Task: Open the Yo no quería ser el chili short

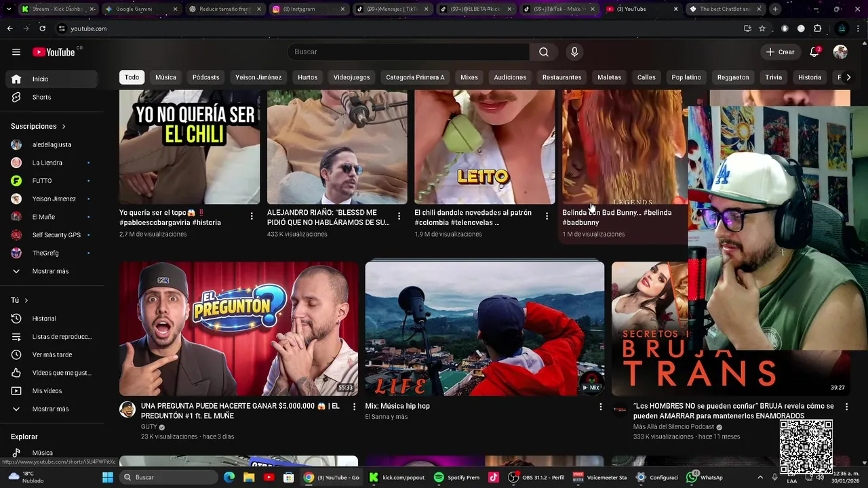Action: pyautogui.click(x=189, y=146)
